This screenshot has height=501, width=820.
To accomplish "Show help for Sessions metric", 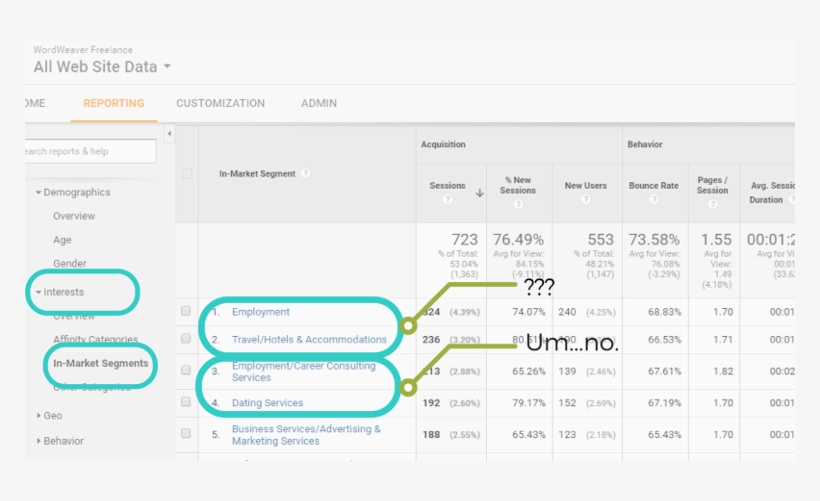I will coord(447,199).
